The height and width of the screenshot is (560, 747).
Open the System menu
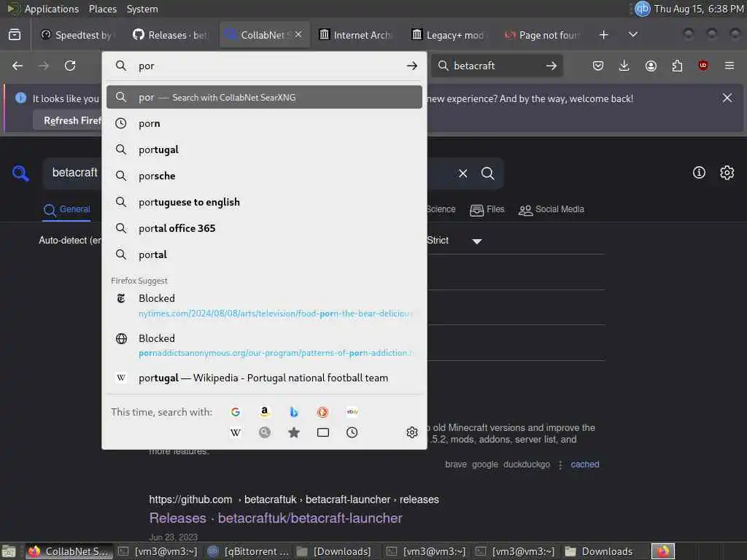point(142,9)
